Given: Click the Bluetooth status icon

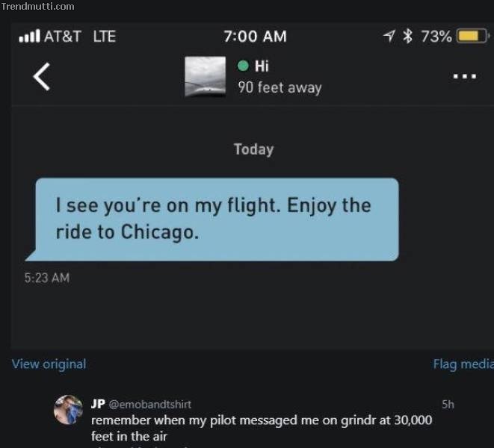Looking at the screenshot, I should (x=407, y=36).
